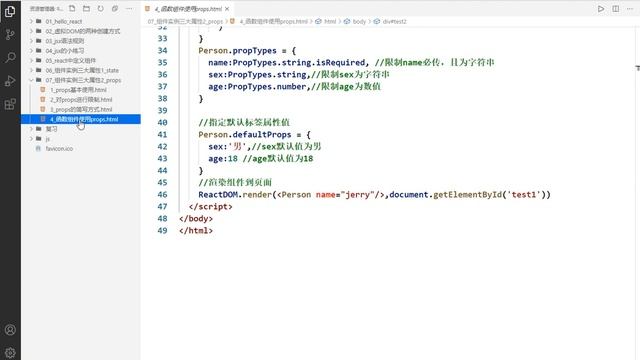Image resolution: width=640 pixels, height=360 pixels.
Task: Switch to the 4_函数组件使用props.html editor tab
Action: [x=187, y=9]
